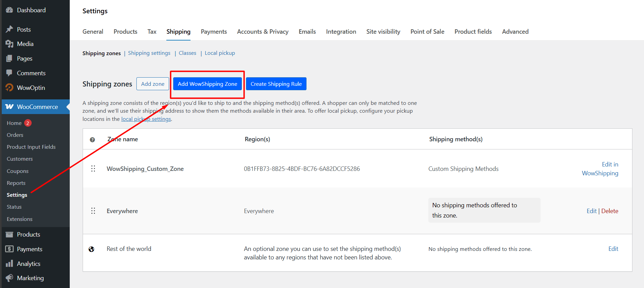Click the Dashboard gauge icon

coord(9,10)
